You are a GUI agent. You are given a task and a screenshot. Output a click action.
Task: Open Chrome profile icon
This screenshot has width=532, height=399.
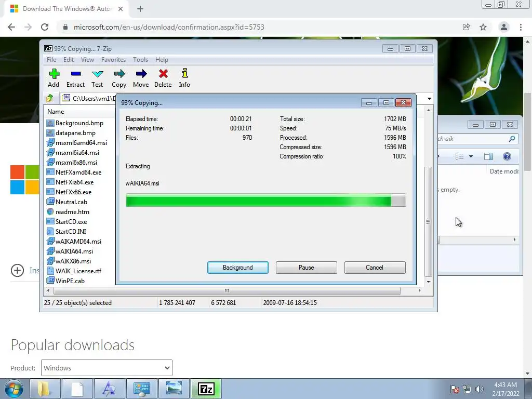click(504, 27)
